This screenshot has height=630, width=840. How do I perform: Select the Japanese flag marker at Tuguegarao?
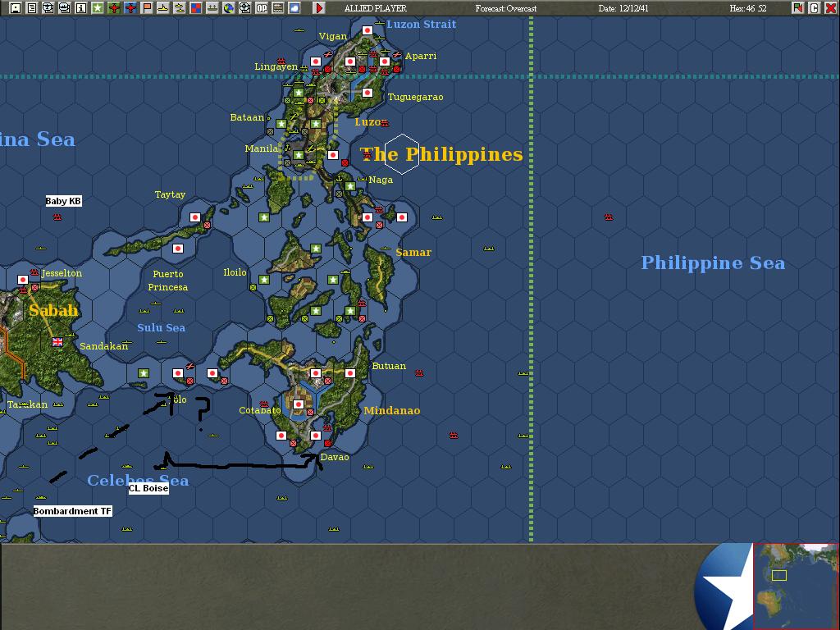coord(367,93)
